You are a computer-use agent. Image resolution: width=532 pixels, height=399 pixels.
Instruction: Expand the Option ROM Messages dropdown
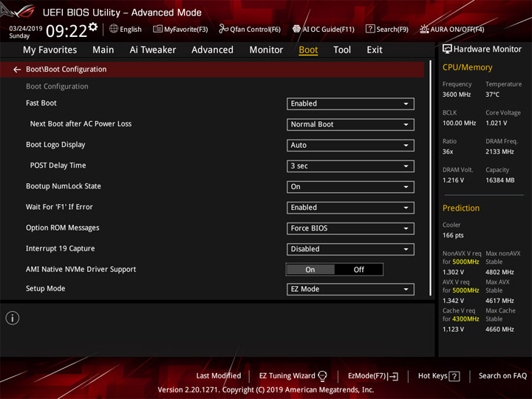click(350, 228)
